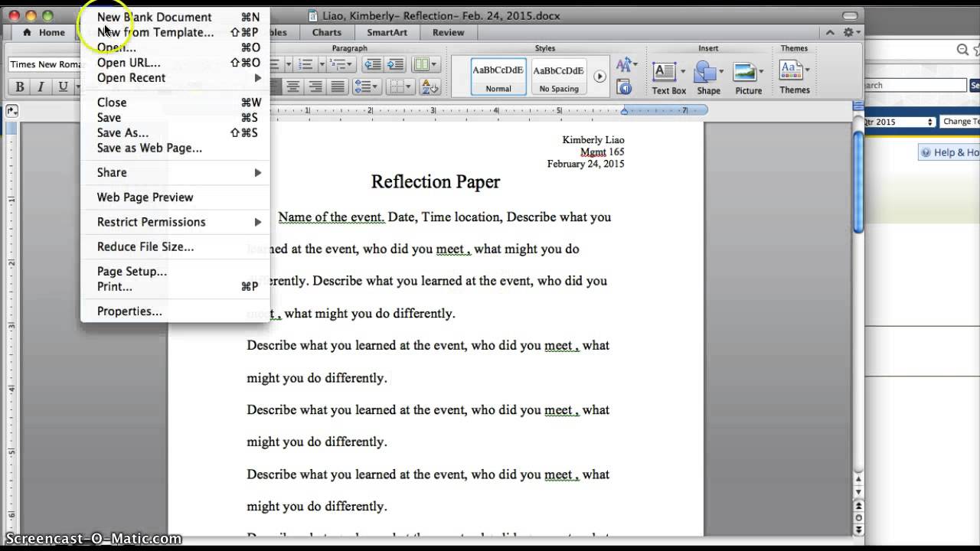Open the manage styles toolbox icon

625,87
